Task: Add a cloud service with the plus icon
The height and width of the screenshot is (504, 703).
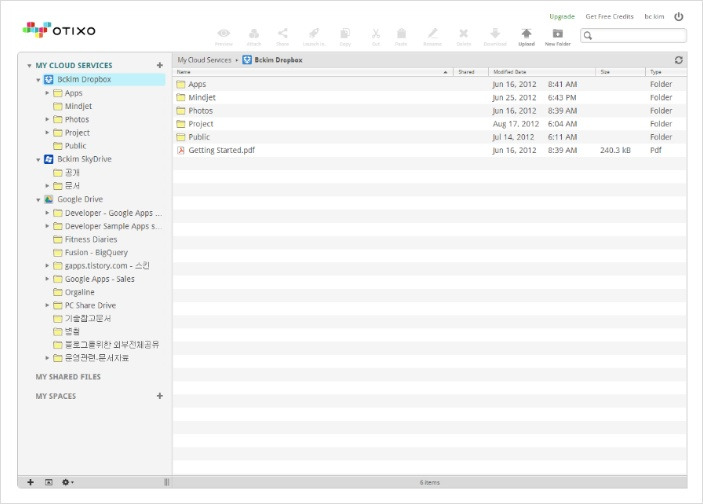Action: point(160,65)
